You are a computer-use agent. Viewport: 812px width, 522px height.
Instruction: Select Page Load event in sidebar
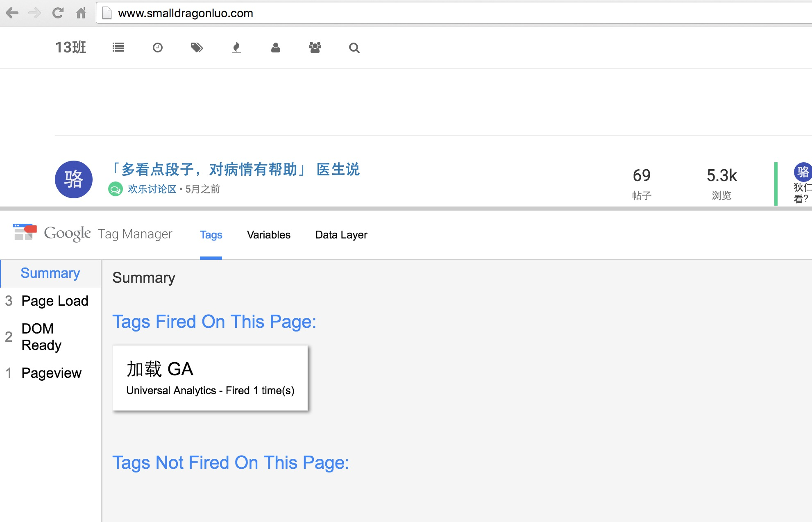point(54,301)
